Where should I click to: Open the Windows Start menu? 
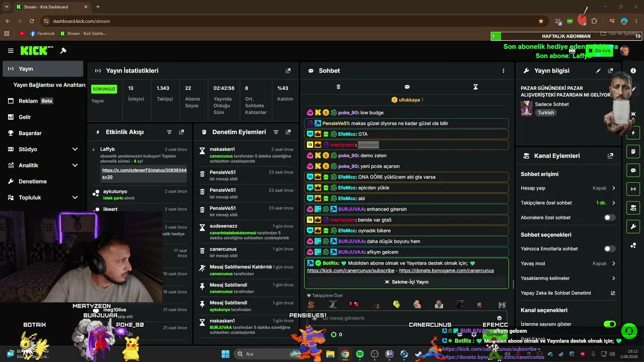point(225,354)
